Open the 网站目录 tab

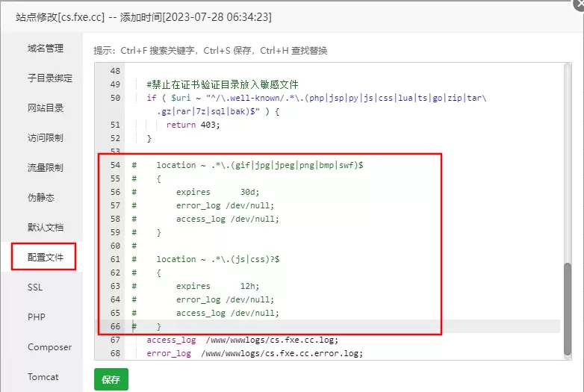pos(46,108)
